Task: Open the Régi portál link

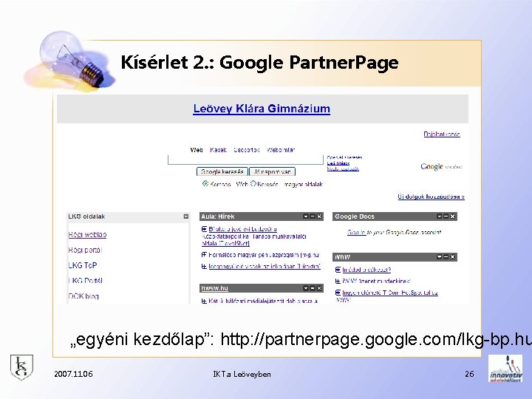Action: coord(85,250)
